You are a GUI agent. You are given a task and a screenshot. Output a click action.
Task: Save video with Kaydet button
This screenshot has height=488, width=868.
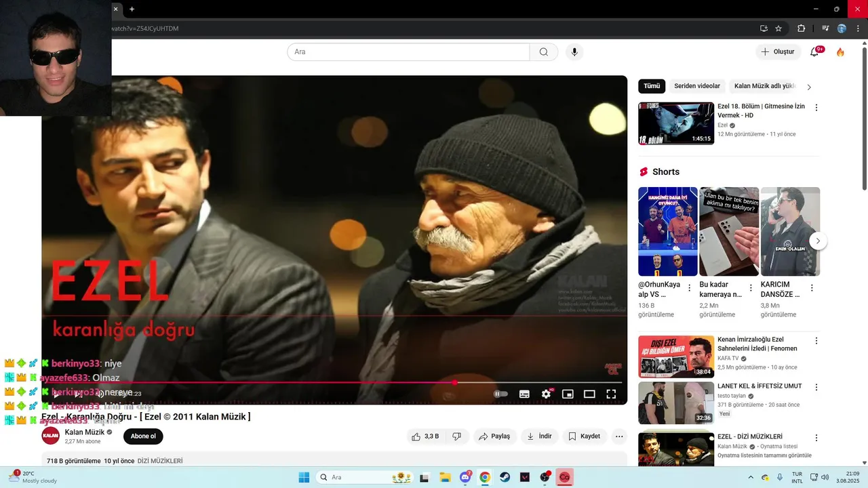[x=584, y=436]
